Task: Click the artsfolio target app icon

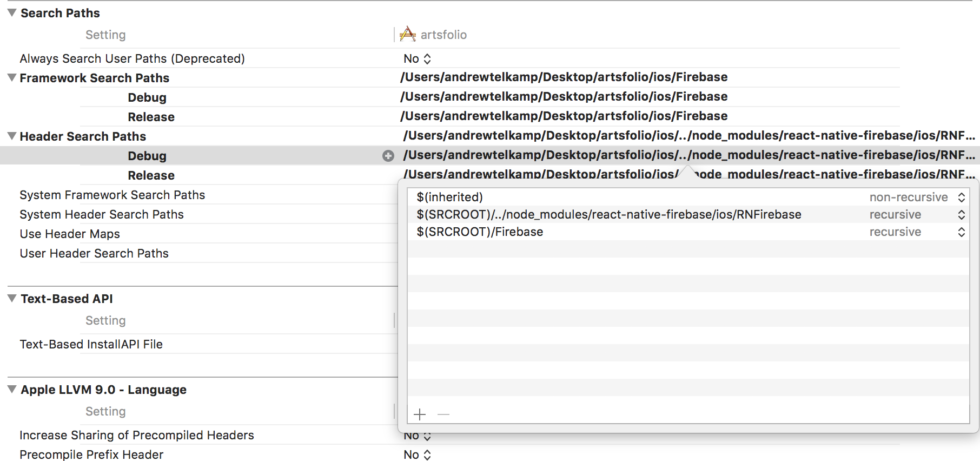Action: tap(408, 35)
